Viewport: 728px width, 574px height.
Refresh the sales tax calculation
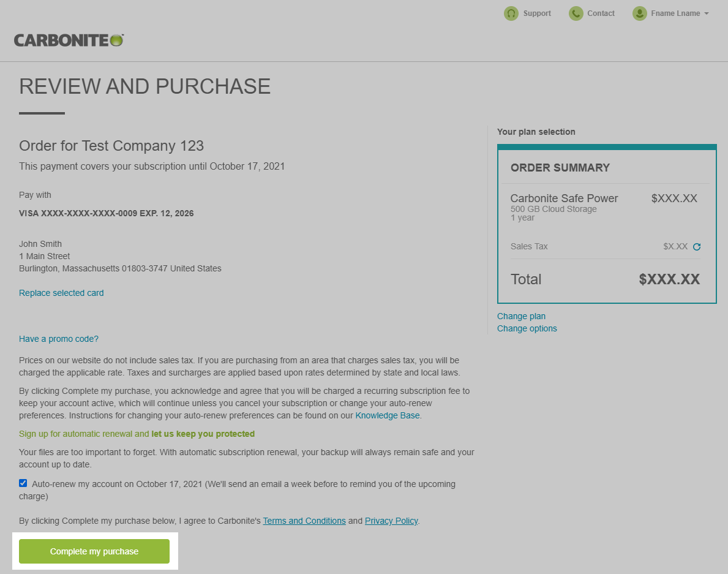pyautogui.click(x=697, y=246)
